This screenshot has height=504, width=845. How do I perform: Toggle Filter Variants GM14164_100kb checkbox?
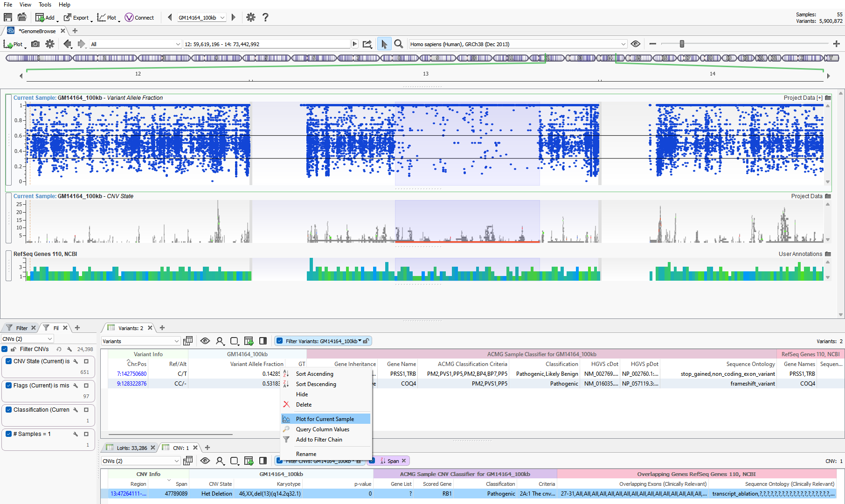tap(280, 341)
